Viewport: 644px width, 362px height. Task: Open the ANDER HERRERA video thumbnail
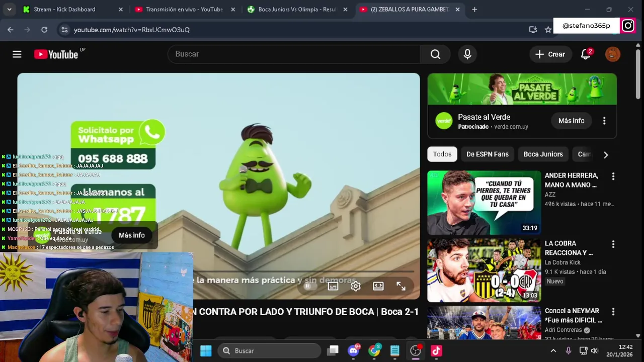[484, 203]
